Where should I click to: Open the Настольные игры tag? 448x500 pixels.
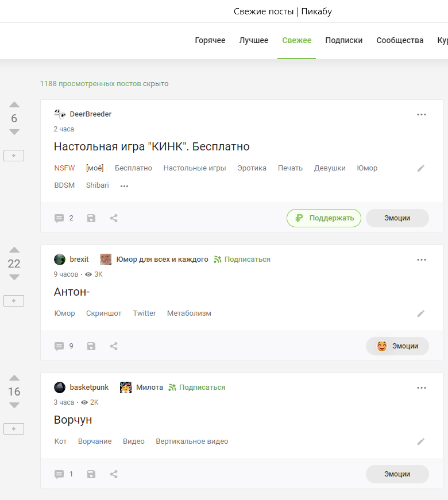click(194, 168)
